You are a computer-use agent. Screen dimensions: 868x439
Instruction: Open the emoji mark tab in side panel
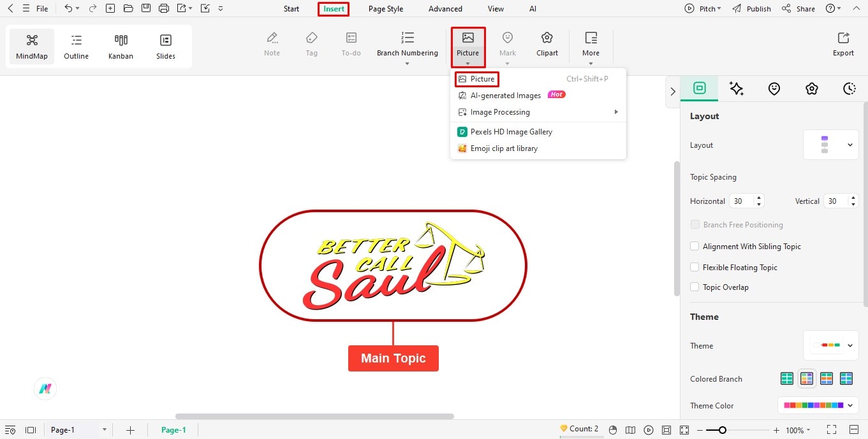[774, 89]
